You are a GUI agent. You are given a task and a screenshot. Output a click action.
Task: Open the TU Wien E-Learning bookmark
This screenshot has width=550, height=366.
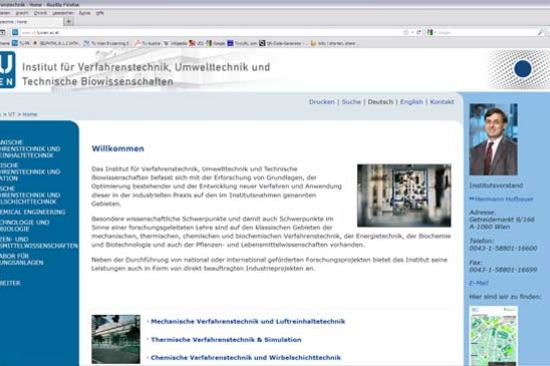tap(106, 44)
